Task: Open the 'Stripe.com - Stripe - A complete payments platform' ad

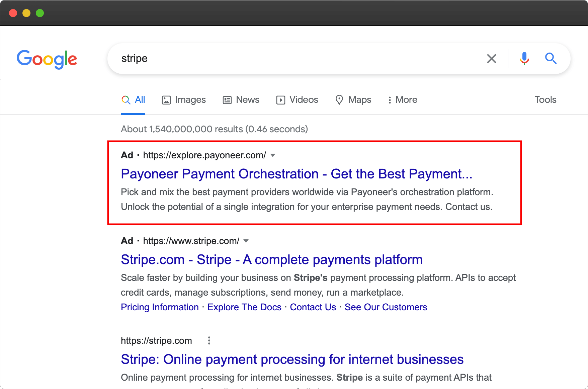Action: click(272, 260)
